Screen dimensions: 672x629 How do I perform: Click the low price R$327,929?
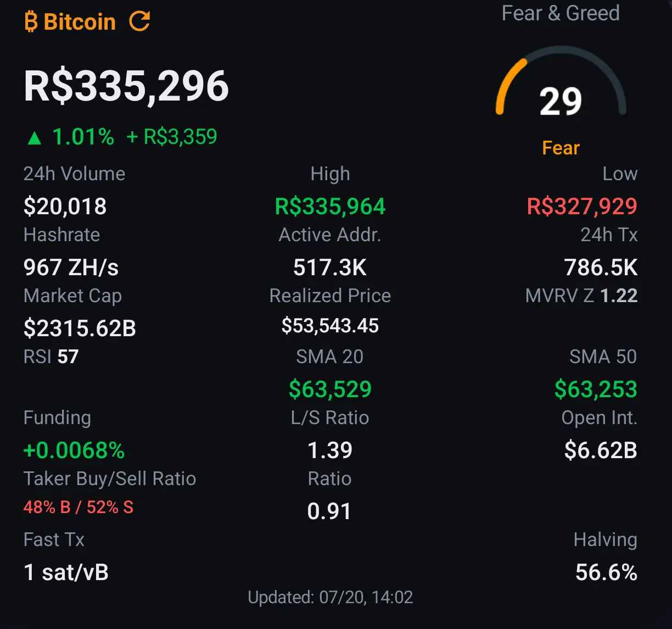[x=582, y=207]
